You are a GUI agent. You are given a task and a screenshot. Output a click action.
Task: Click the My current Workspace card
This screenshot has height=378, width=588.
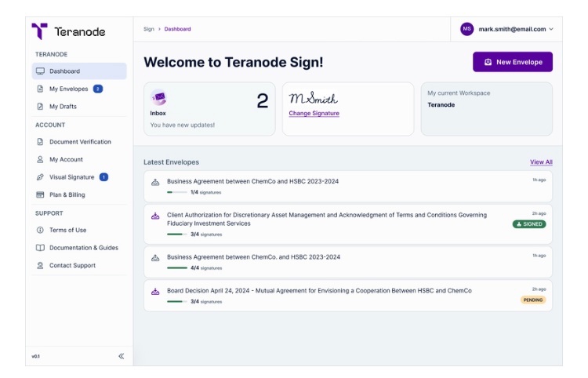[486, 109]
